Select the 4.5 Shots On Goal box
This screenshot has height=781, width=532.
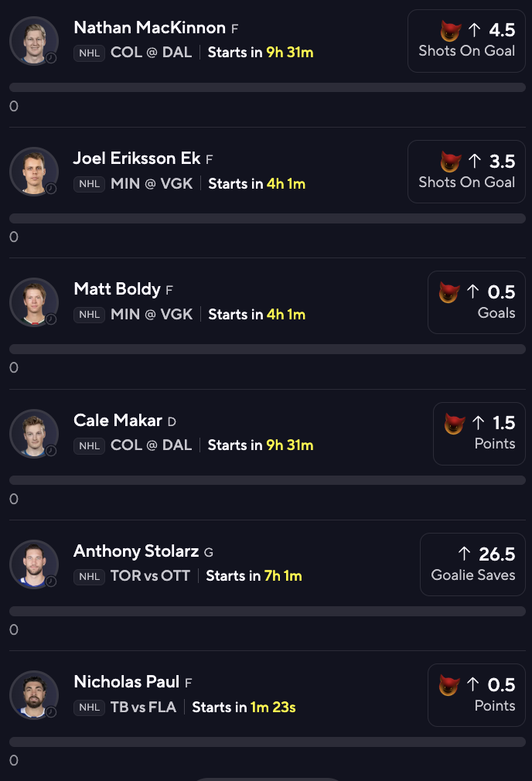[x=466, y=41]
